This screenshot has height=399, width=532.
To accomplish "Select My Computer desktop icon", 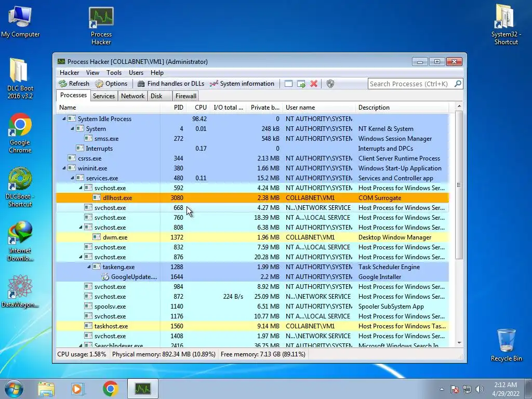I will [x=20, y=22].
